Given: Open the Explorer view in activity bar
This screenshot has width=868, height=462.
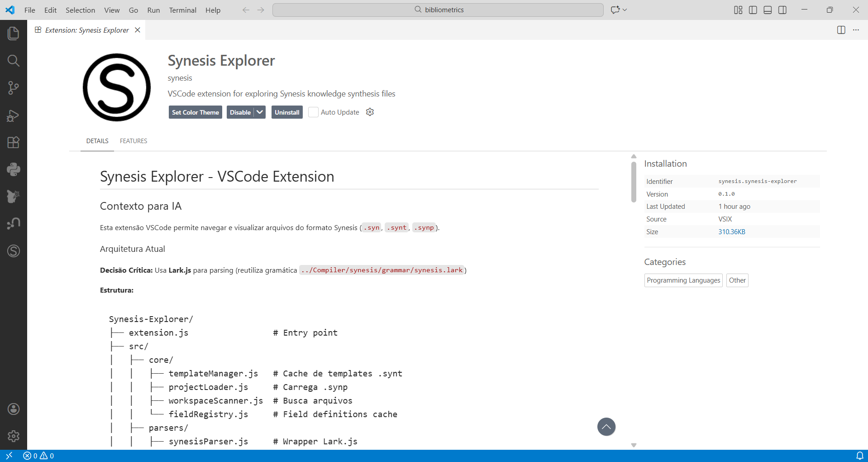Looking at the screenshot, I should pos(13,34).
